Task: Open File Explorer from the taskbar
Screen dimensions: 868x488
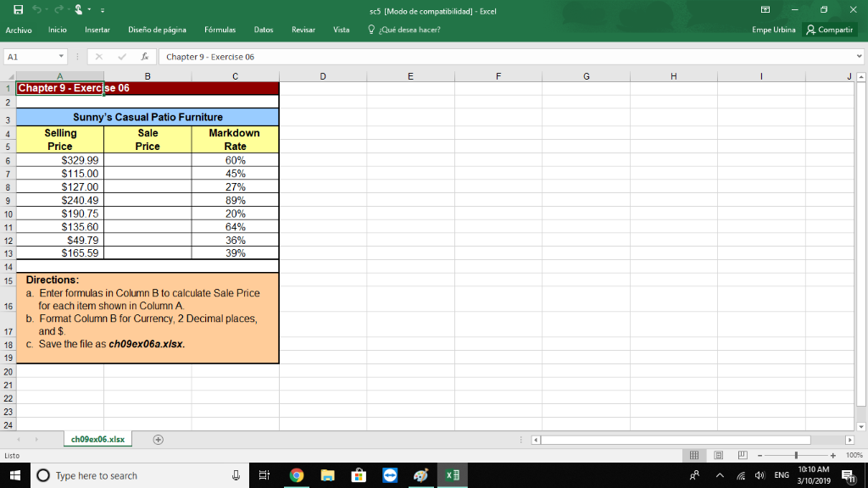Action: pos(328,475)
